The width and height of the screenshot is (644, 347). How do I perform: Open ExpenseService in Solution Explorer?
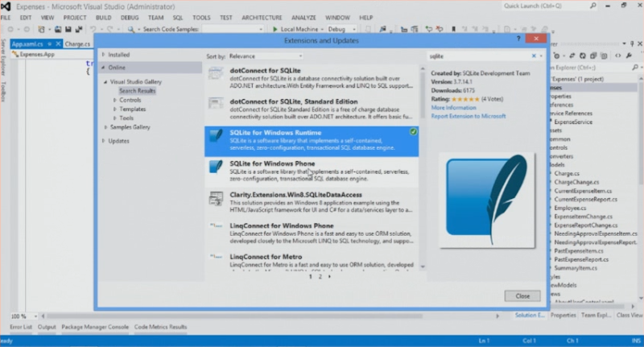coord(573,122)
